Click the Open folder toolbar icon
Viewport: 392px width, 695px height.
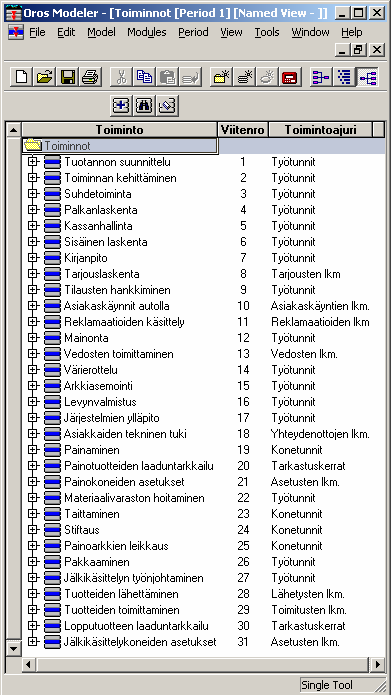pos(44,77)
